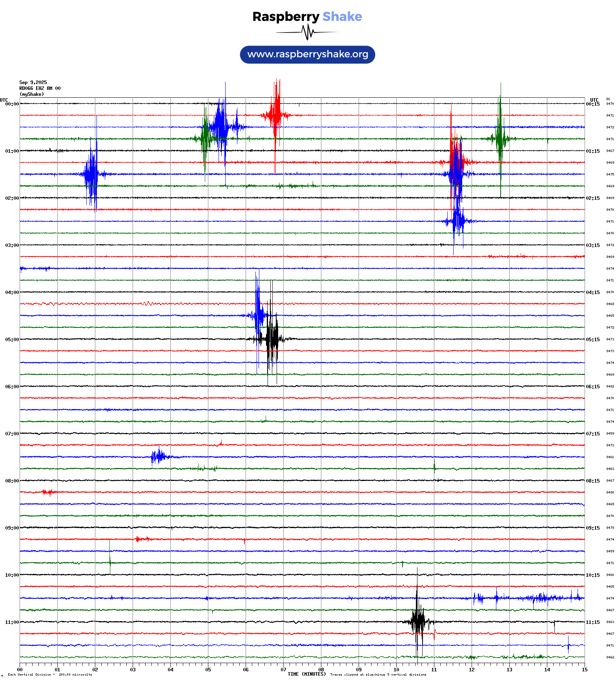The image size is (616, 680).
Task: Click minute 08 on the bottom time axis
Action: [321, 670]
